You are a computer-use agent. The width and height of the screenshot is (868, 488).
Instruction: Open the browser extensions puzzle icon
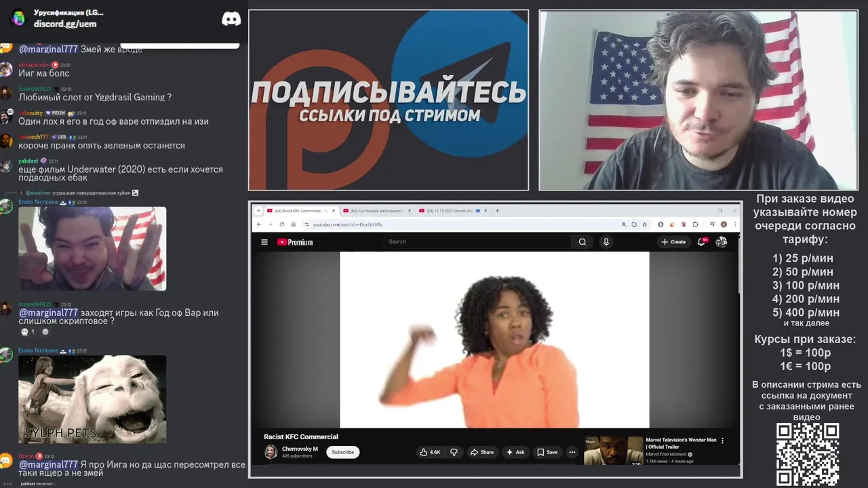(x=696, y=224)
